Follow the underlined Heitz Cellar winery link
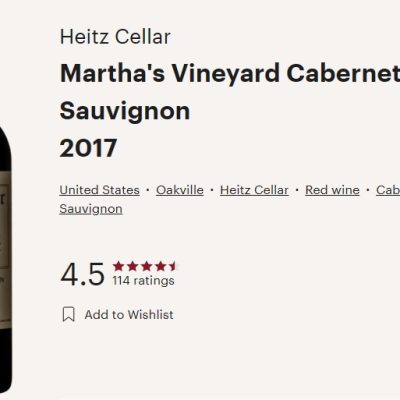400x400 pixels. coord(254,190)
